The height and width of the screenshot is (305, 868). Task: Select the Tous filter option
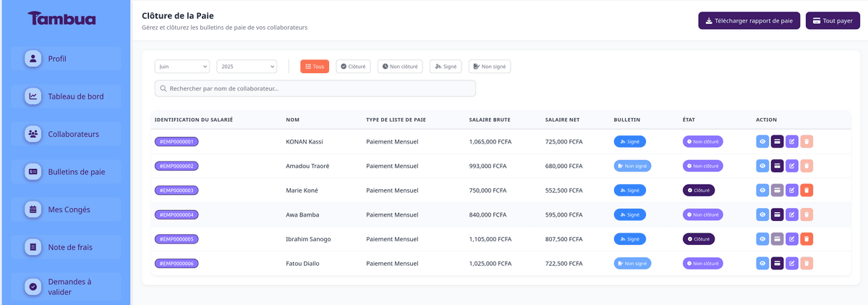pyautogui.click(x=315, y=67)
